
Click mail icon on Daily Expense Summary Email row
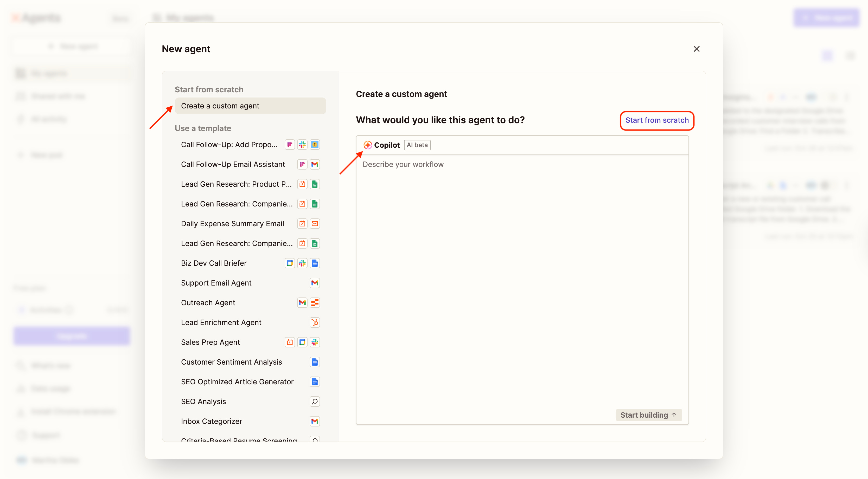pos(315,224)
